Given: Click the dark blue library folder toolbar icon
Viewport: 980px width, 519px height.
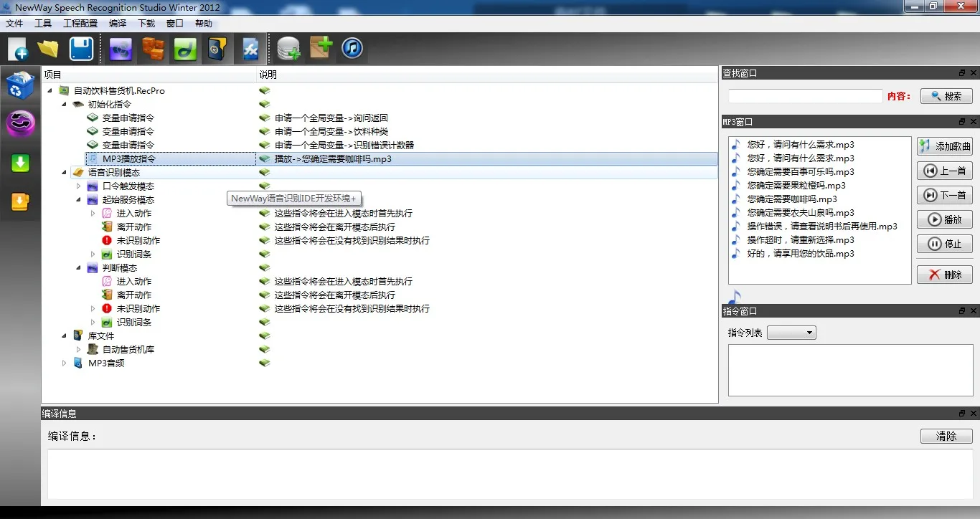Looking at the screenshot, I should click(x=217, y=49).
